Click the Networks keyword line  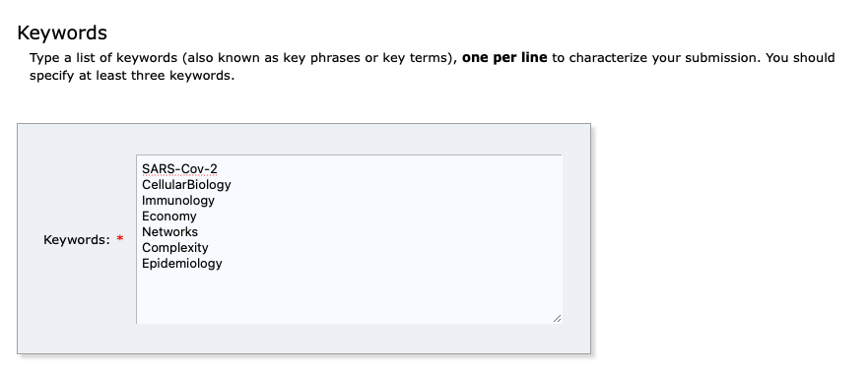(169, 231)
